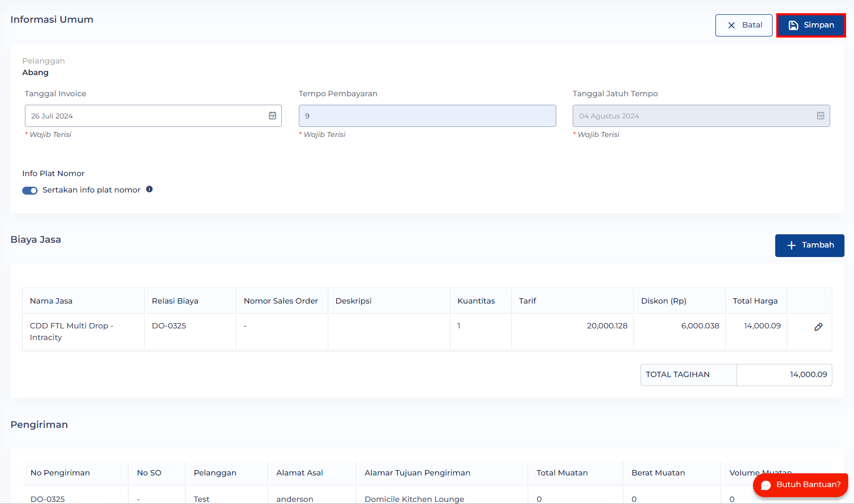Click the floppy disk icon on Simpan
The width and height of the screenshot is (854, 504).
[x=793, y=25]
